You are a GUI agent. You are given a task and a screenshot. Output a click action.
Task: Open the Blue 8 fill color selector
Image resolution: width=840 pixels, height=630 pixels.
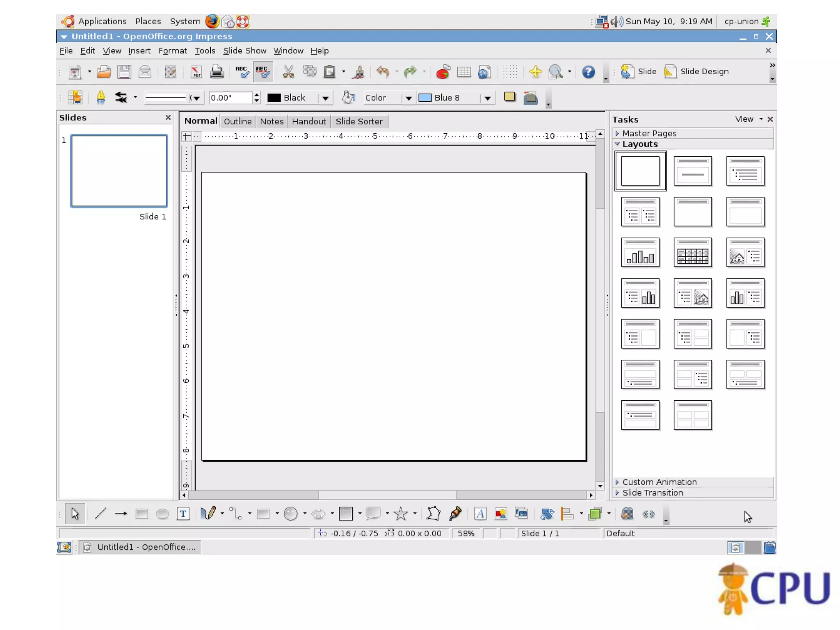(487, 98)
